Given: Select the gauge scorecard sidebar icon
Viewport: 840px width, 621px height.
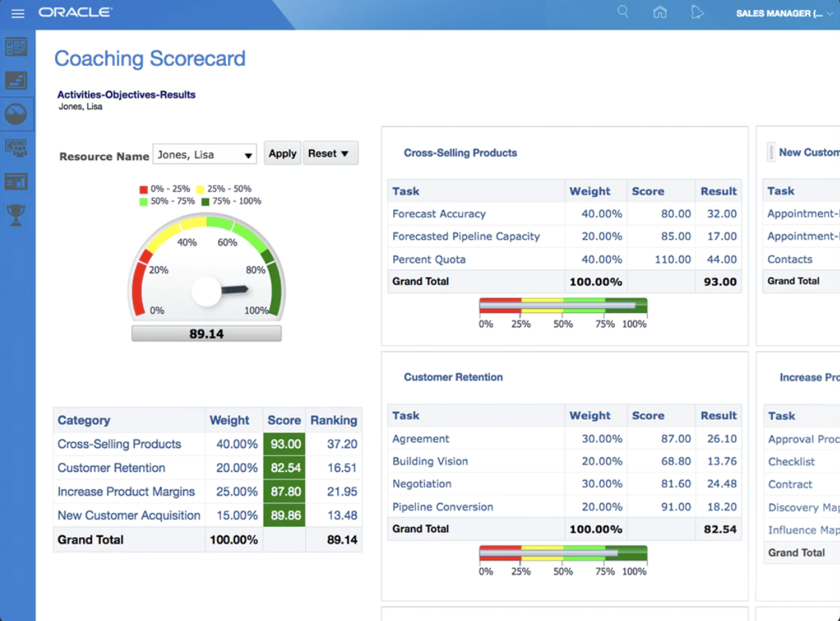Looking at the screenshot, I should coord(16,114).
